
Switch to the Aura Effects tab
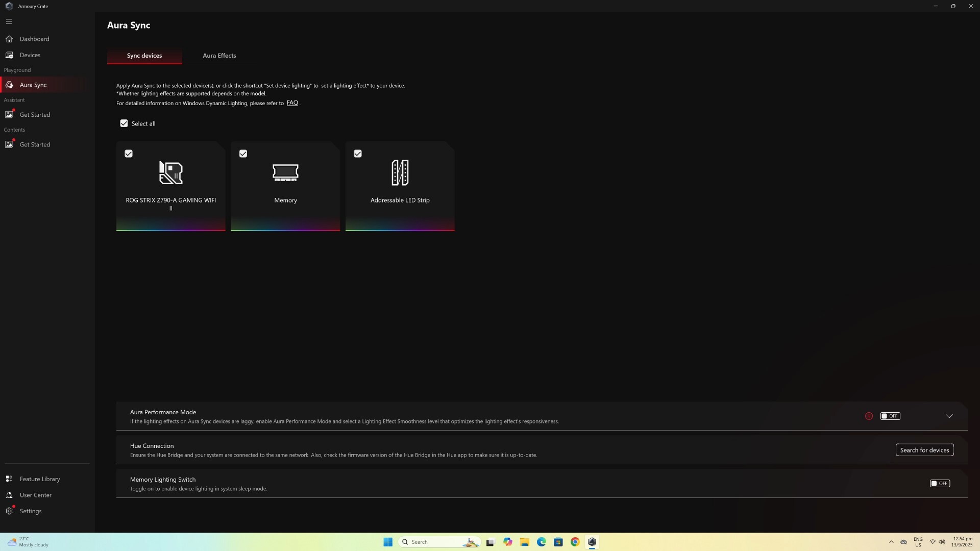[x=219, y=56]
